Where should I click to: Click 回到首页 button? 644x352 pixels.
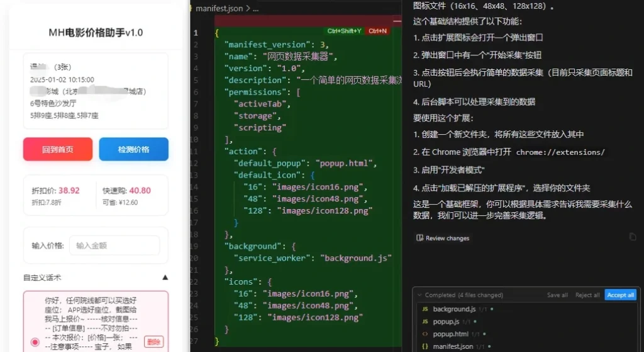click(x=58, y=149)
